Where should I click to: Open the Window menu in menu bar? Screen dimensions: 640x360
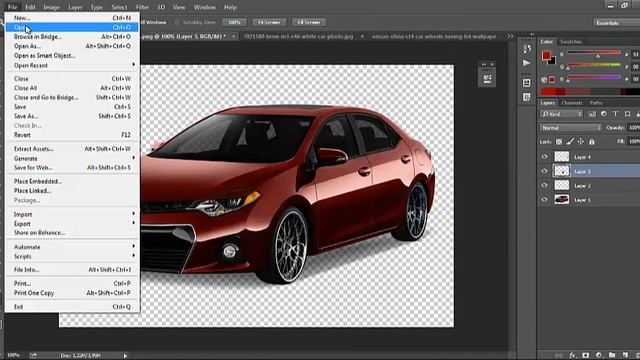coord(204,7)
